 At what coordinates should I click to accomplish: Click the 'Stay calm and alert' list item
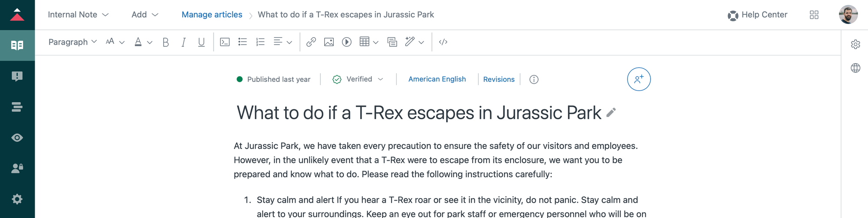click(x=445, y=207)
